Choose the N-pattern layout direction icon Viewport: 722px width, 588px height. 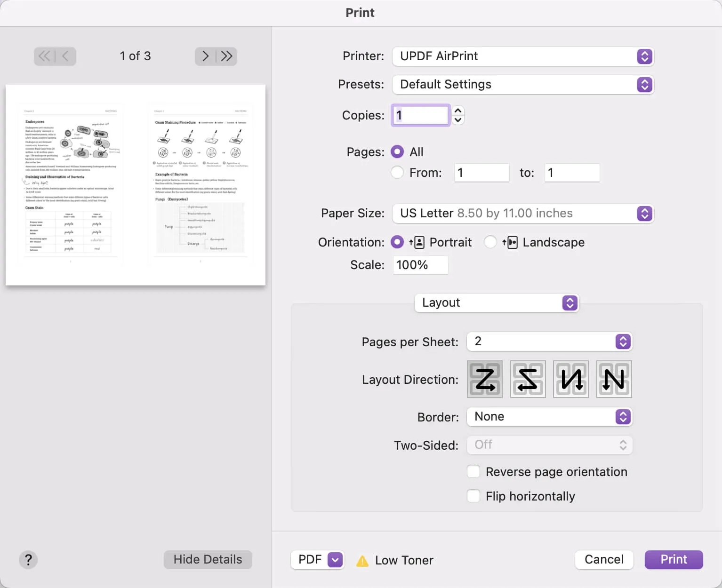point(614,379)
